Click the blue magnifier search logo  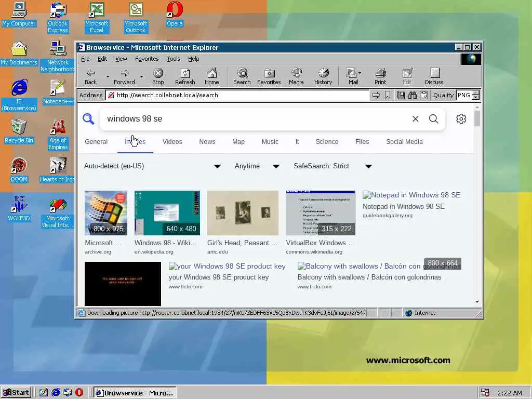click(88, 119)
